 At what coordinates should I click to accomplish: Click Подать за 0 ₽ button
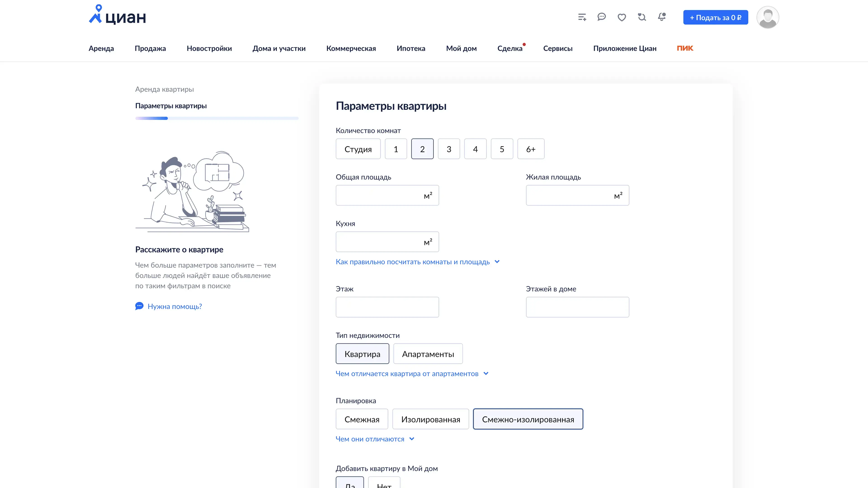click(x=715, y=18)
